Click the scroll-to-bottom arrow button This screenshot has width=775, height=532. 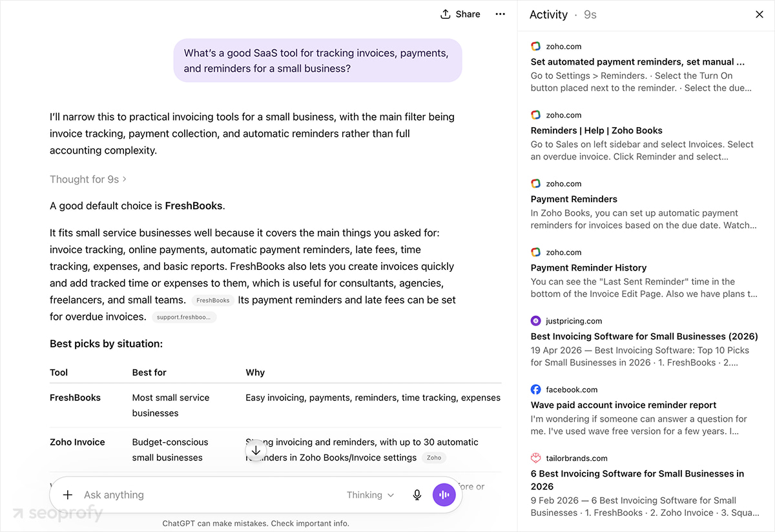click(256, 451)
